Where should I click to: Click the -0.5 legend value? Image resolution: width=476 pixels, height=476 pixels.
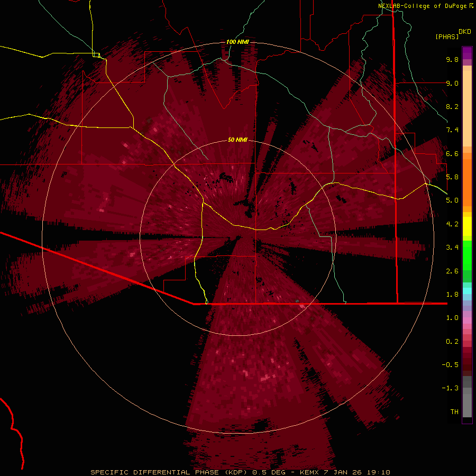450,365
